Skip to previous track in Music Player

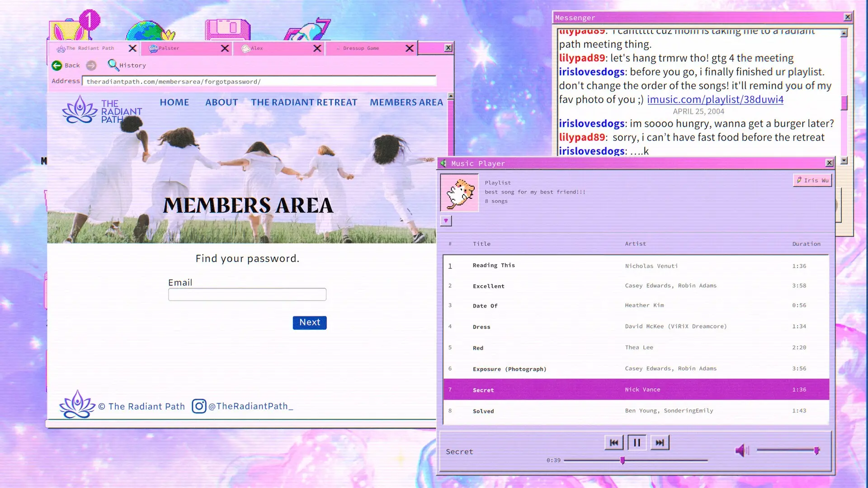pyautogui.click(x=614, y=443)
